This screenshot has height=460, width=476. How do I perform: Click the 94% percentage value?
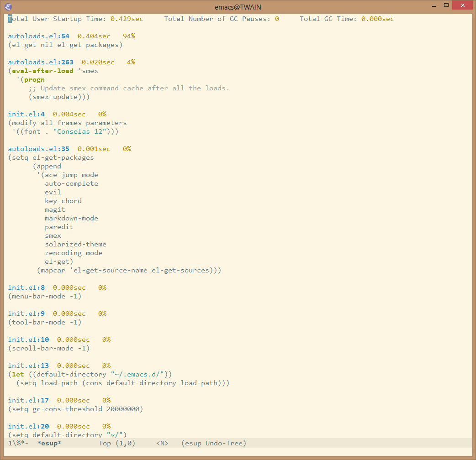129,36
